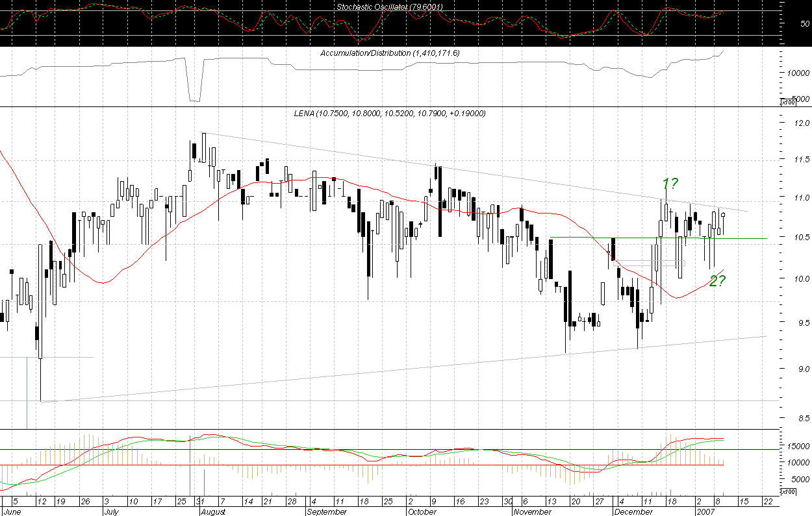Click the September month label

click(326, 511)
